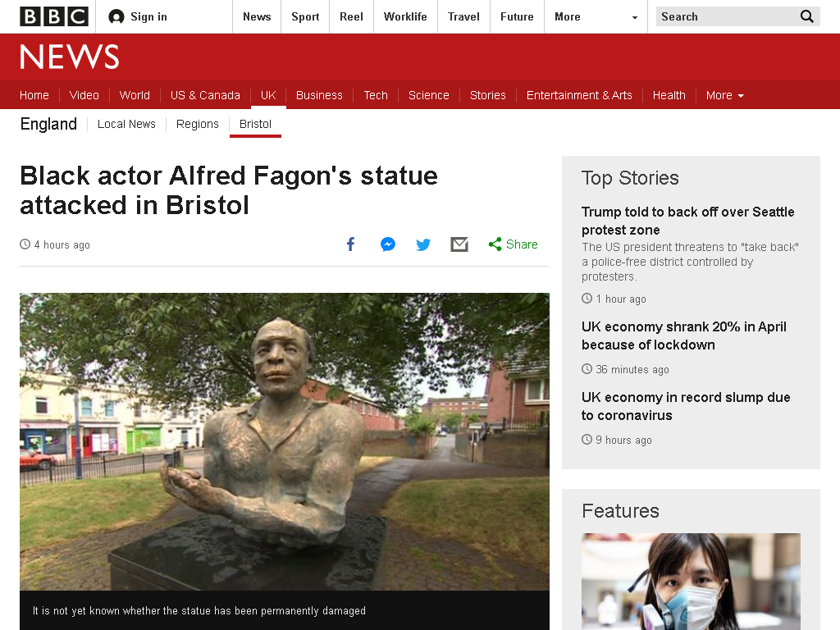Viewport: 840px width, 630px height.
Task: Click the '4 hours ago' timestamp
Action: click(x=62, y=244)
